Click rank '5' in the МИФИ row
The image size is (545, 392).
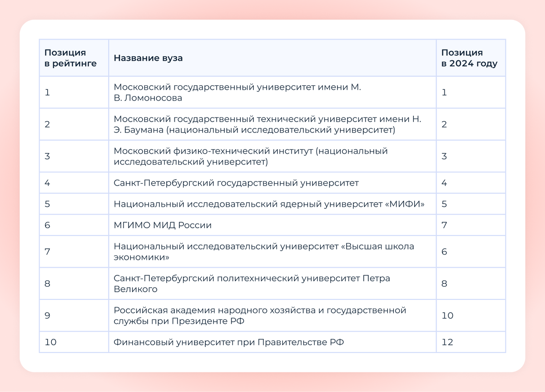tap(47, 204)
